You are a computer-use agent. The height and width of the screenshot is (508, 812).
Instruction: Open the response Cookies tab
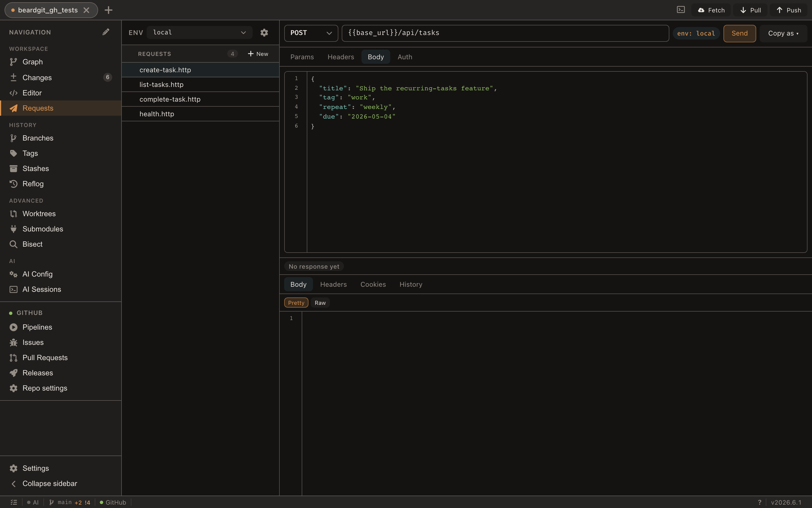[x=373, y=284]
